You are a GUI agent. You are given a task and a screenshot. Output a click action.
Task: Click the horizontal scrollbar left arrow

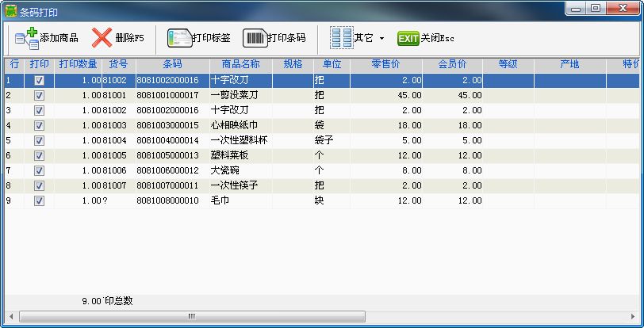click(x=11, y=316)
